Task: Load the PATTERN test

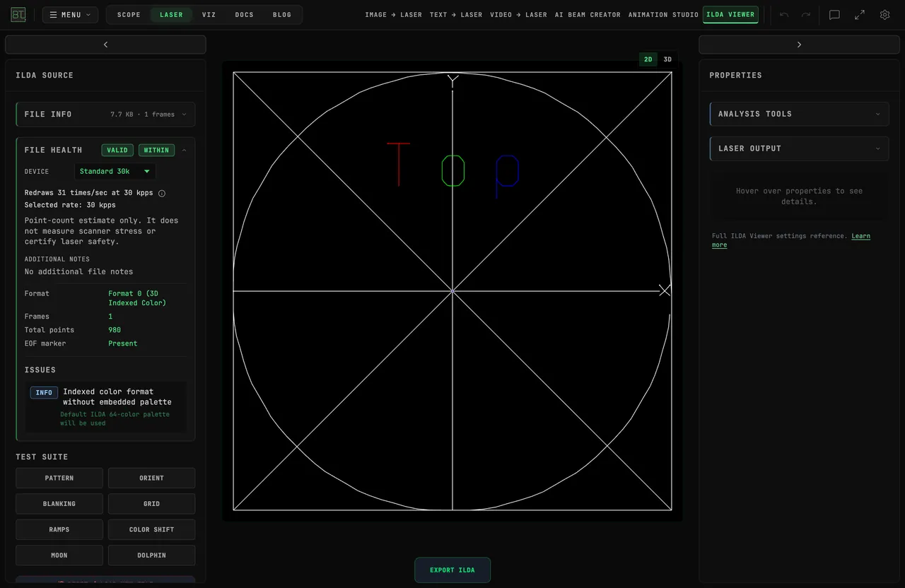Action: (x=59, y=478)
